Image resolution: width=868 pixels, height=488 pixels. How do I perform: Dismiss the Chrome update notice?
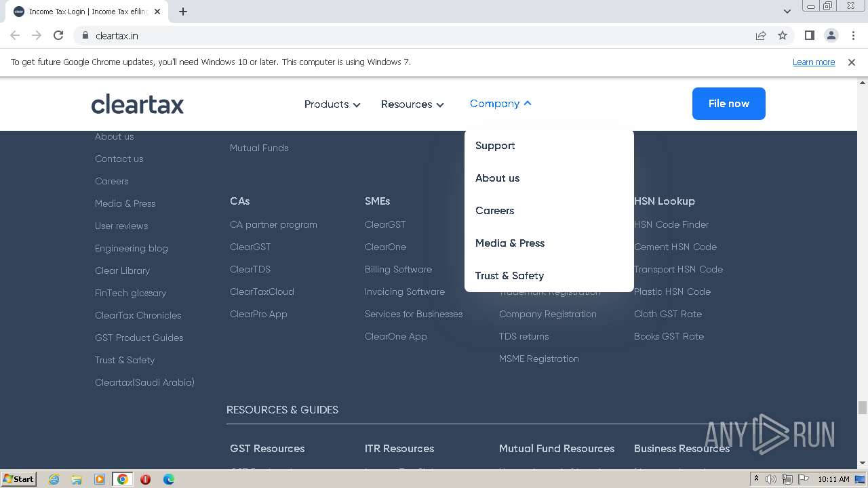[x=852, y=62]
